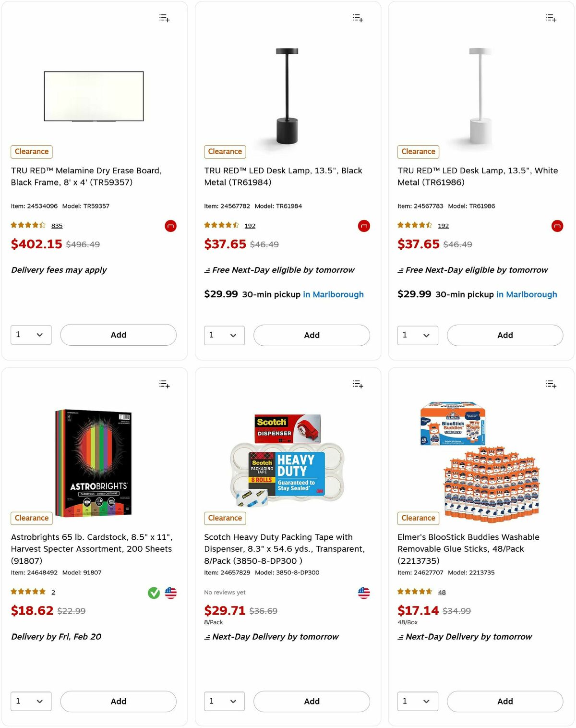Open the quantity dropdown for the black desk lamp
The height and width of the screenshot is (728, 576).
[x=224, y=335]
